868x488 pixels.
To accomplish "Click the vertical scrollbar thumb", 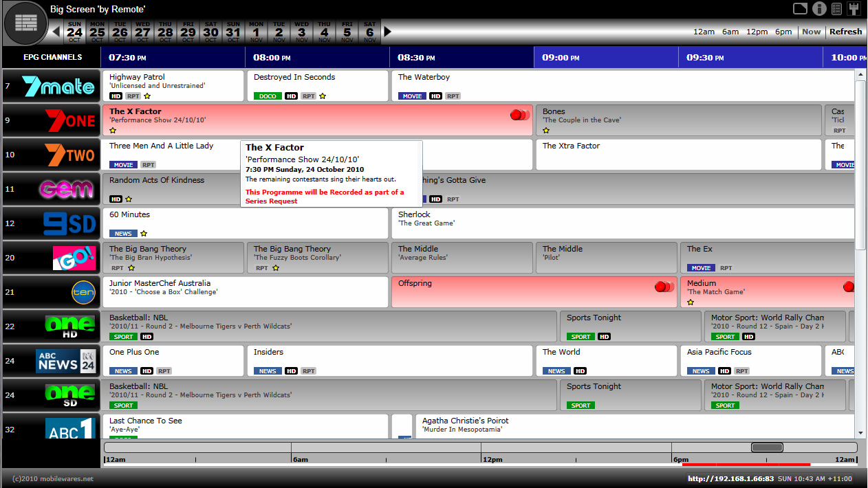I will pyautogui.click(x=860, y=165).
